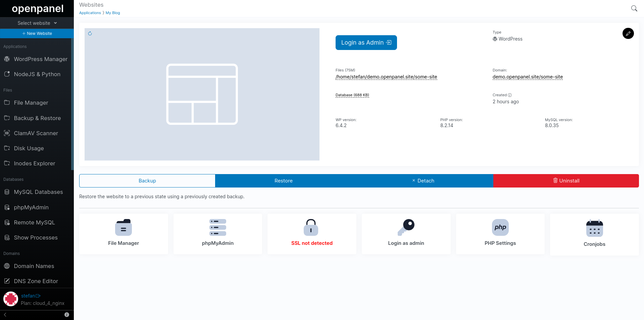The image size is (644, 320).
Task: Select the Detach tab
Action: tap(423, 181)
